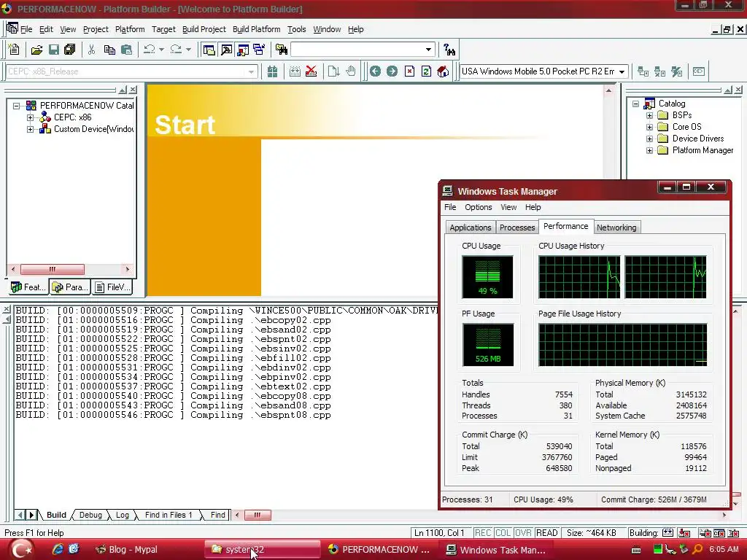Click the Stop build red X icon
747x560 pixels.
[x=311, y=71]
